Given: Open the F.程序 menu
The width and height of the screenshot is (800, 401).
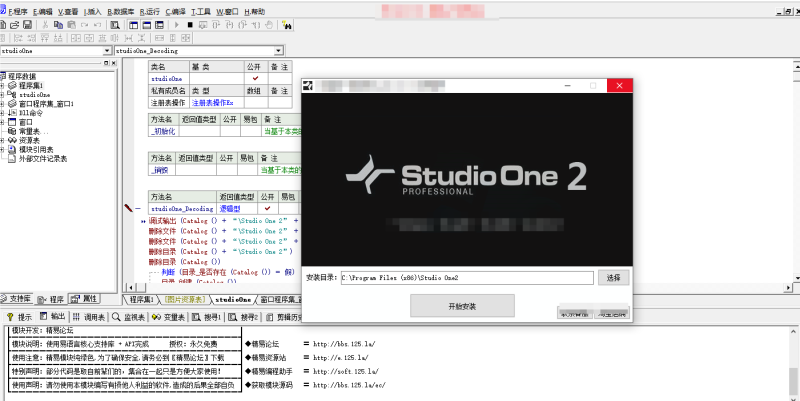Looking at the screenshot, I should tap(18, 11).
